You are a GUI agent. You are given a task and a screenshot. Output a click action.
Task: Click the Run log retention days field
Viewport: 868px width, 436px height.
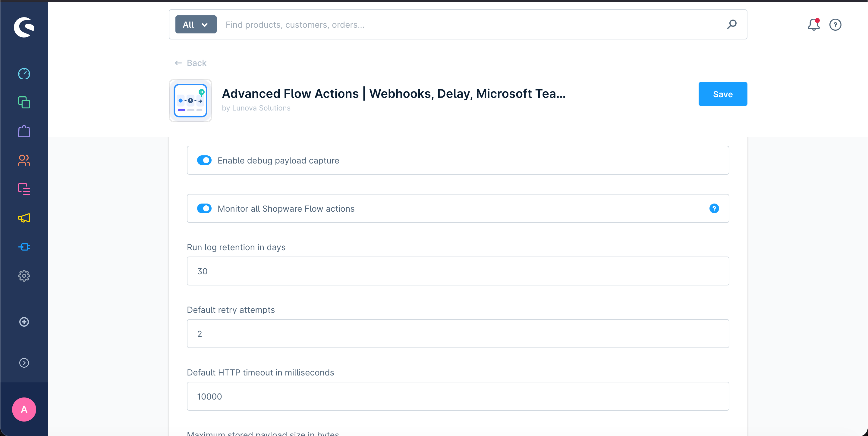pos(458,271)
